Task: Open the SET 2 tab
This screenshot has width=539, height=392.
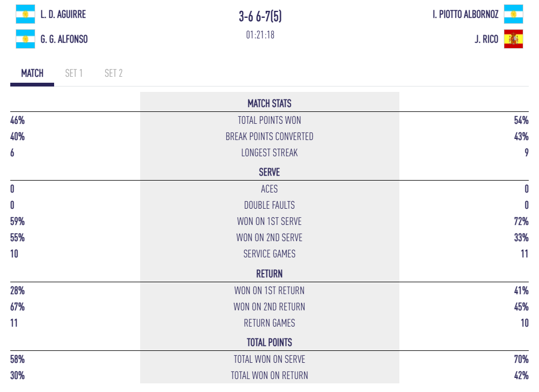Action: pos(114,73)
